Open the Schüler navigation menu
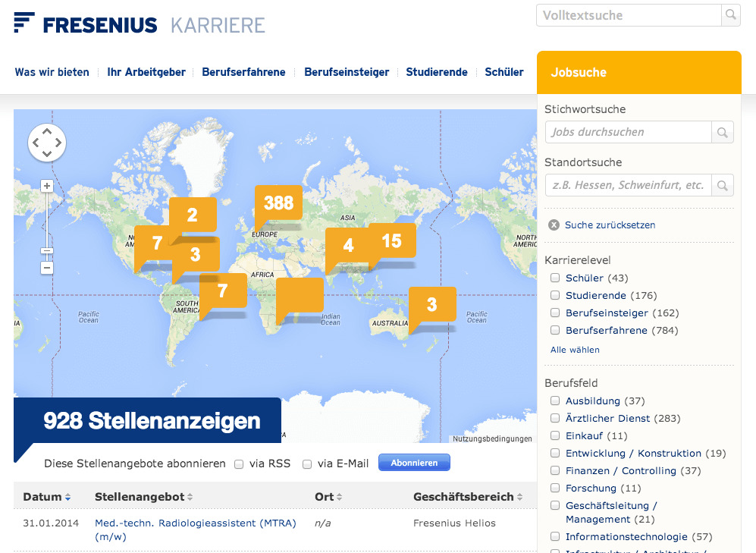756x553 pixels. (503, 72)
